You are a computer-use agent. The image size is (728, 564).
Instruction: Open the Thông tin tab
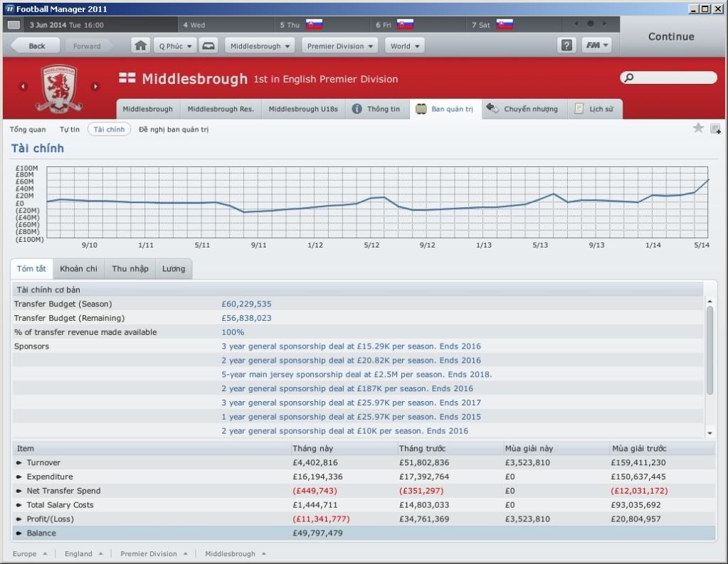click(377, 109)
